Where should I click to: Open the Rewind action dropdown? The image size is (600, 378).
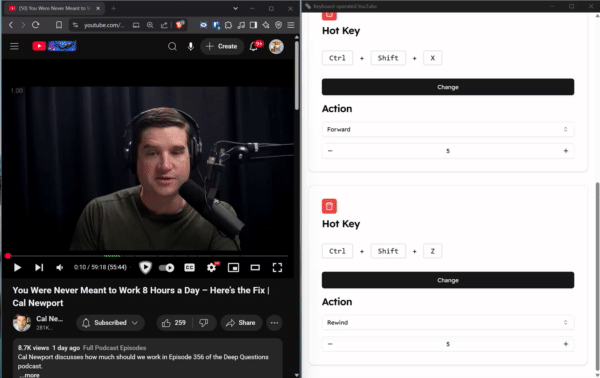tap(448, 323)
